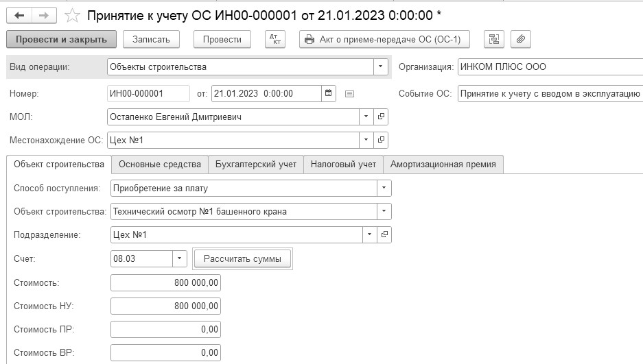Click the Организация field ИНКОМ ПЛЮС ООО
Viewport: 643px width, 364px height.
coord(550,66)
